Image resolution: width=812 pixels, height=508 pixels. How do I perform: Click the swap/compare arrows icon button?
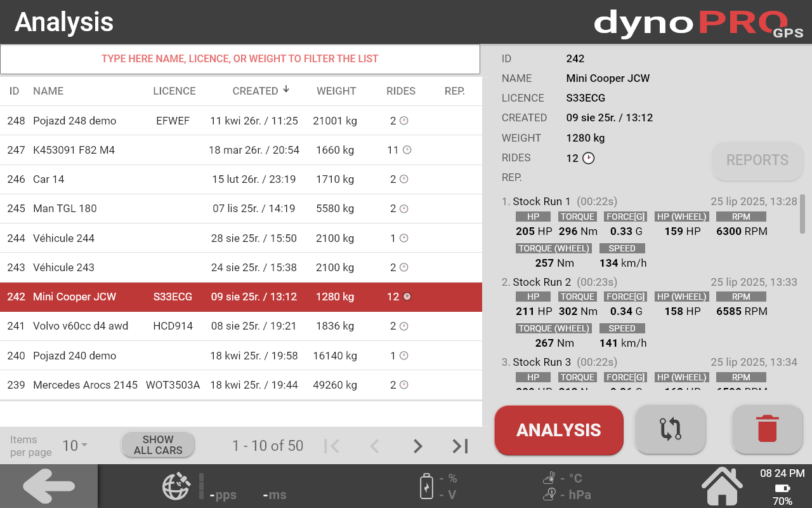coord(670,429)
